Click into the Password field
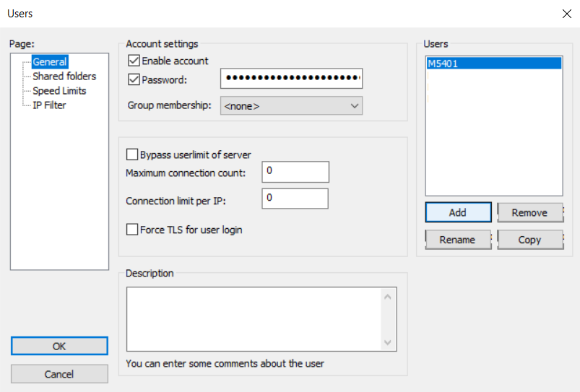The image size is (580, 392). pos(291,79)
